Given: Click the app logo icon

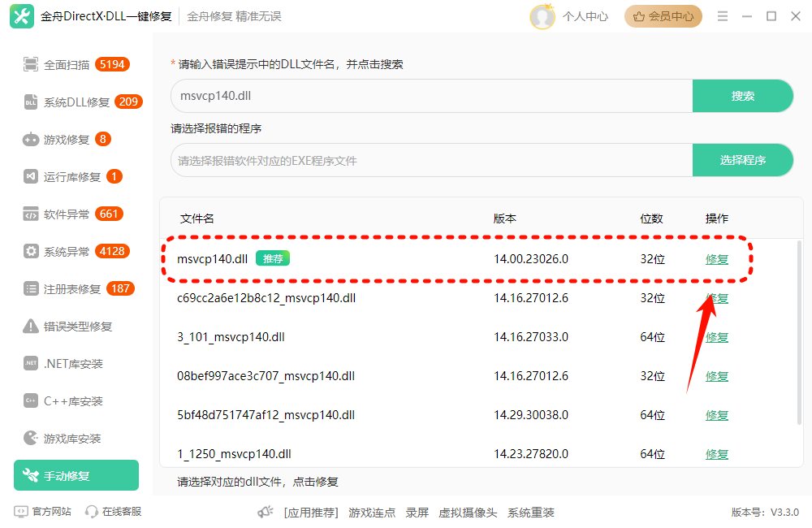Looking at the screenshot, I should pyautogui.click(x=22, y=16).
